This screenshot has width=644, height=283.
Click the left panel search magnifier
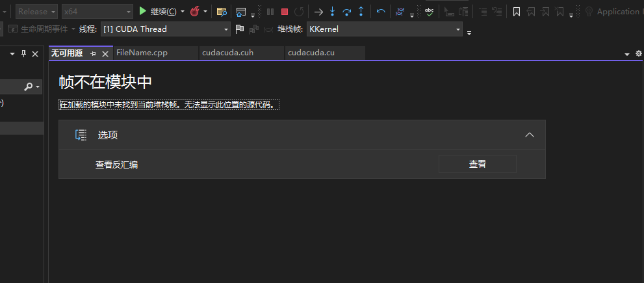[x=29, y=87]
